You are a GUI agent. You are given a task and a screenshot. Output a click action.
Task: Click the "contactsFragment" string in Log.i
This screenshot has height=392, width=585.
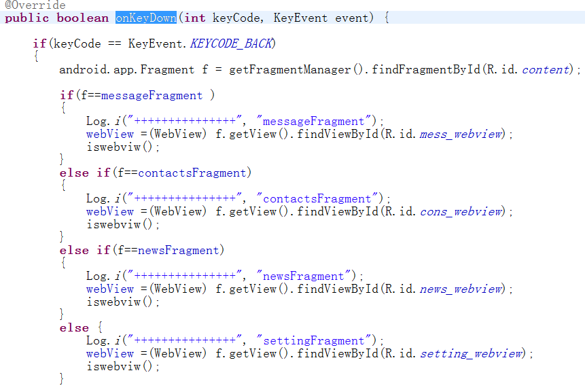click(317, 199)
